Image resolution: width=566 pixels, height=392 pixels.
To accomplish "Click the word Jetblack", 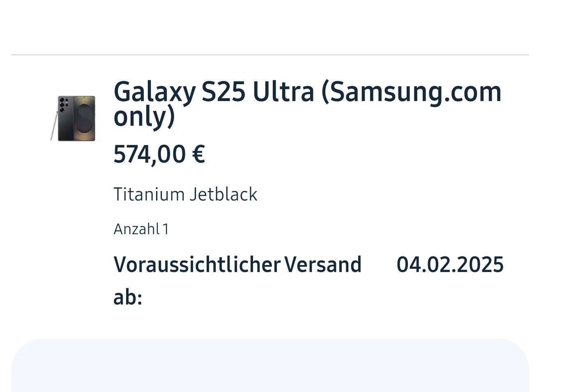I will [223, 194].
